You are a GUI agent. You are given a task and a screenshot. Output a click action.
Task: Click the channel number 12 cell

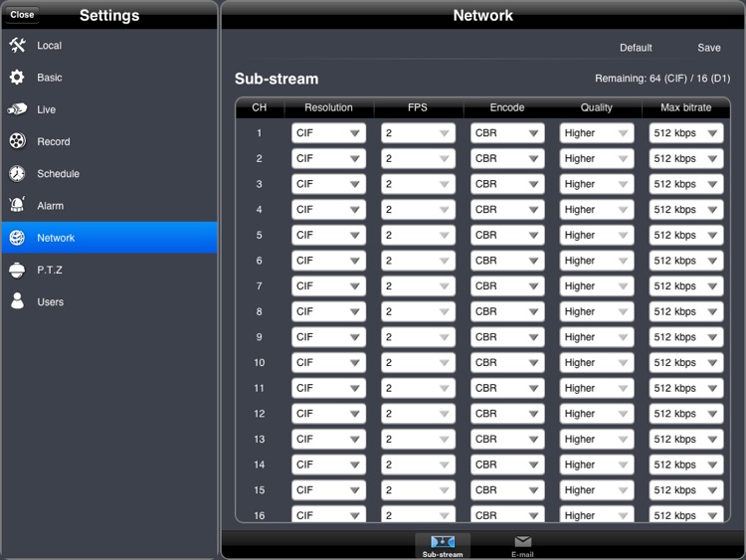(x=260, y=414)
